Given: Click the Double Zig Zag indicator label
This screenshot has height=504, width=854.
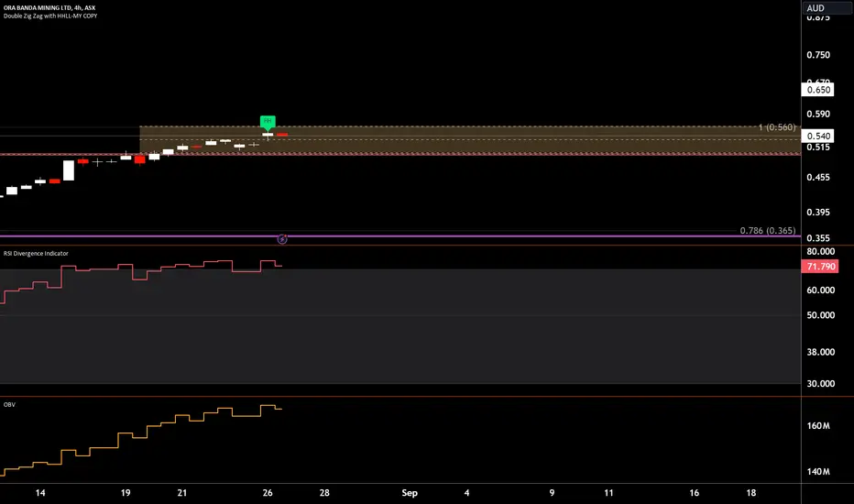Looking at the screenshot, I should 50,16.
